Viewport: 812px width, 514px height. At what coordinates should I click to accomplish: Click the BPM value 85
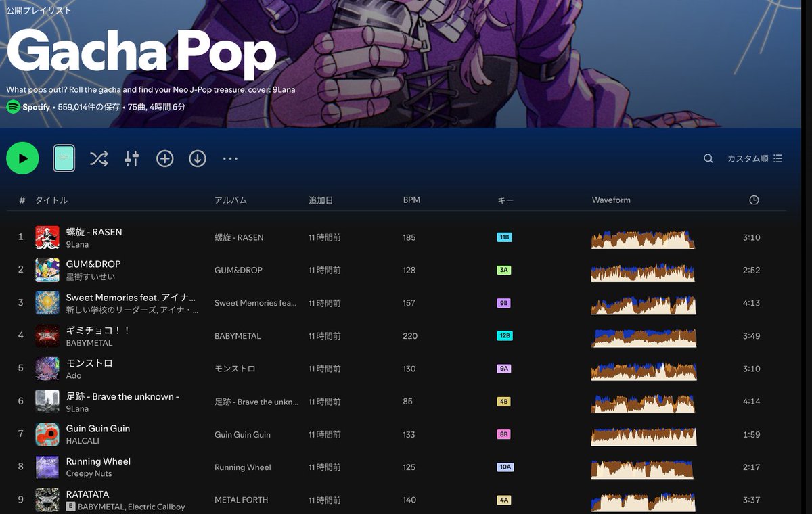point(407,401)
